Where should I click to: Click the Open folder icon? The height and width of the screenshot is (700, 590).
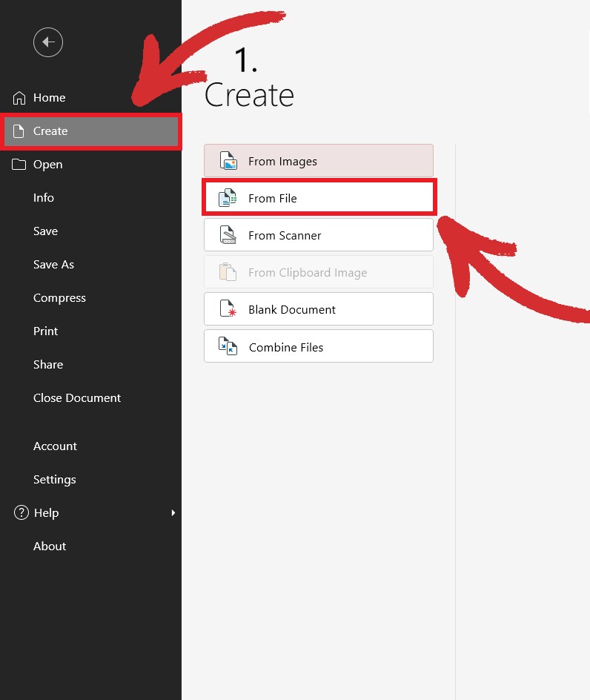pos(19,165)
